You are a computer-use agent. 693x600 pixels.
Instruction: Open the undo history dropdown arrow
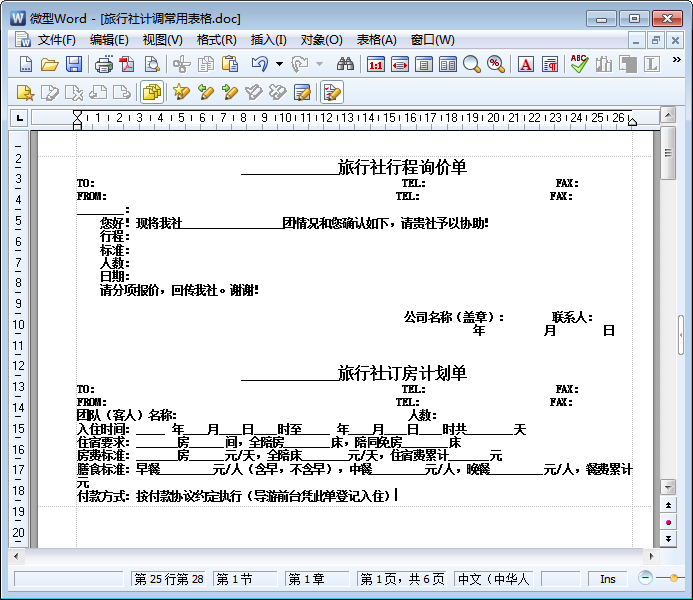279,65
